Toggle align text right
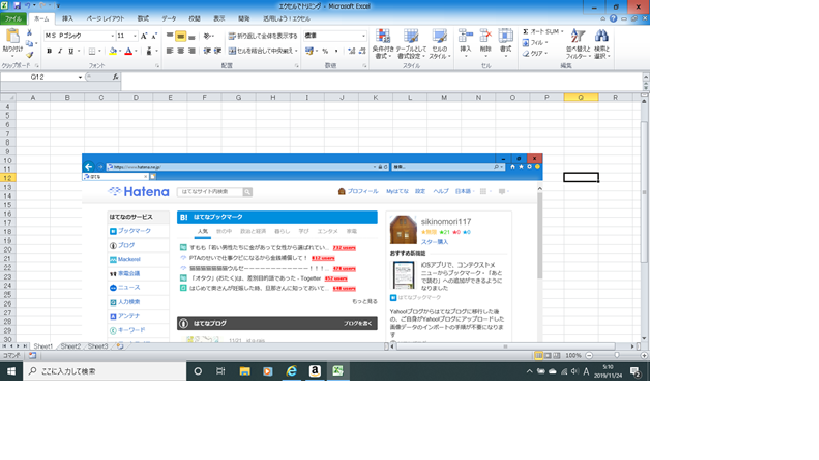The image size is (819, 460). [192, 51]
